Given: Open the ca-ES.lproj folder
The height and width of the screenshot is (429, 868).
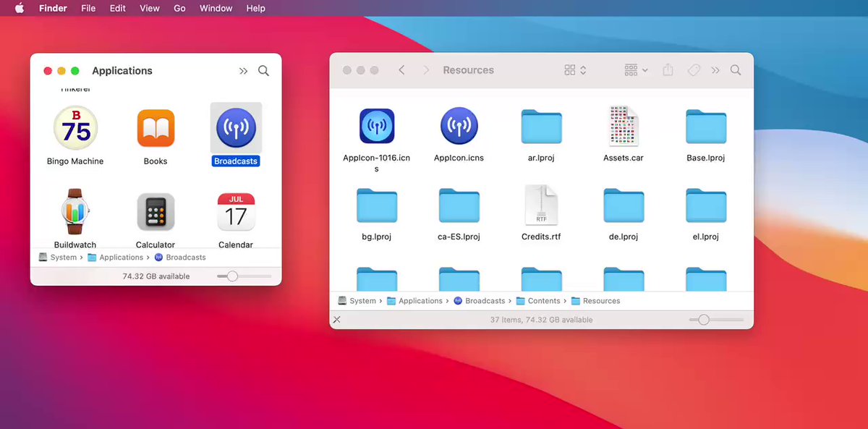Looking at the screenshot, I should [x=459, y=205].
